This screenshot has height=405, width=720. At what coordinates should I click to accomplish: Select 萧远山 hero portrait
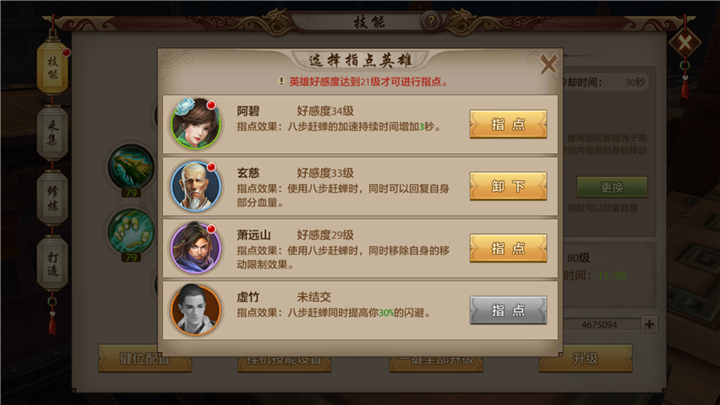[x=196, y=248]
